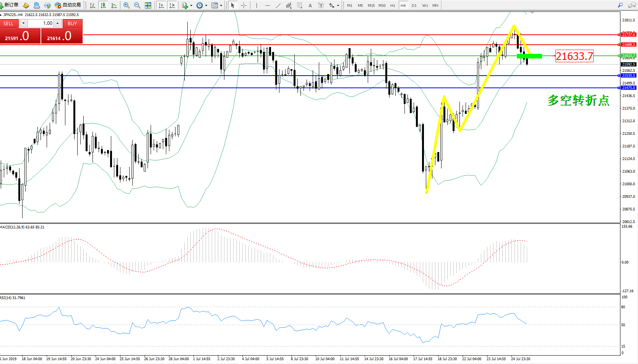This screenshot has width=638, height=364.
Task: Toggle the chart shift button
Action: click(x=172, y=5)
